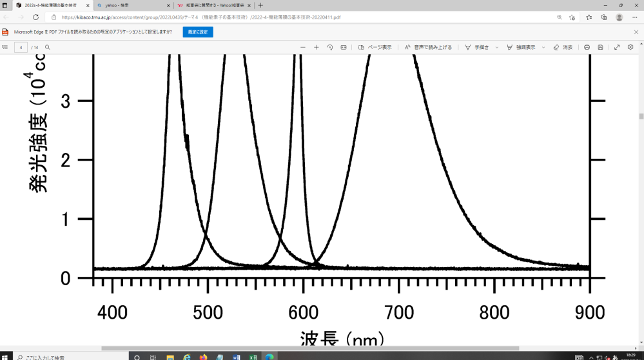The width and height of the screenshot is (644, 360).
Task: Save the PDF with the floppy icon
Action: pos(600,47)
